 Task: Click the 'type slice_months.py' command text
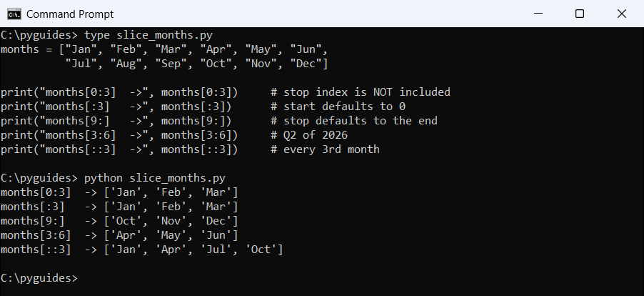(x=149, y=35)
